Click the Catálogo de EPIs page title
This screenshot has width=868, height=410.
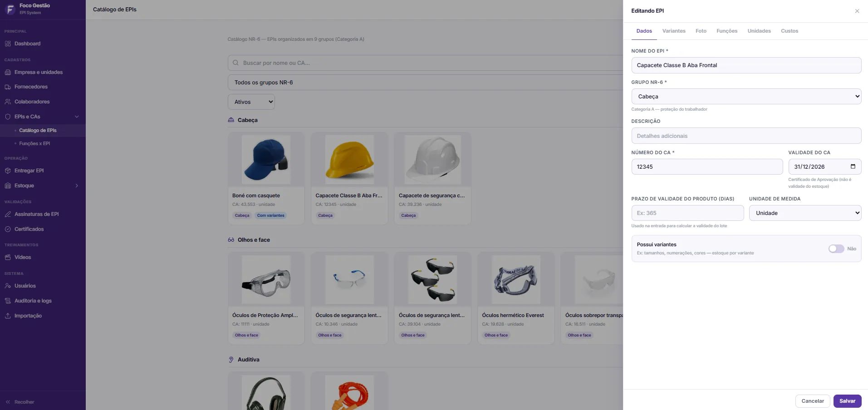coord(115,10)
